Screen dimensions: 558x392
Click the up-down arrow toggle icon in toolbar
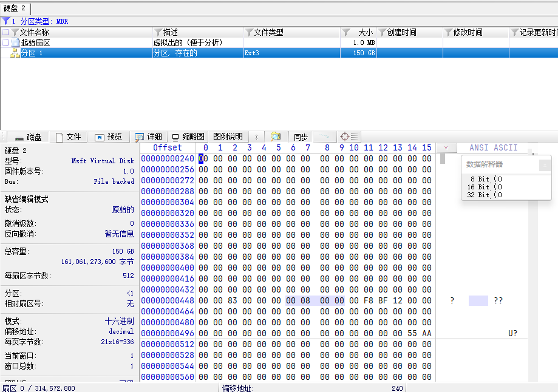[256, 137]
